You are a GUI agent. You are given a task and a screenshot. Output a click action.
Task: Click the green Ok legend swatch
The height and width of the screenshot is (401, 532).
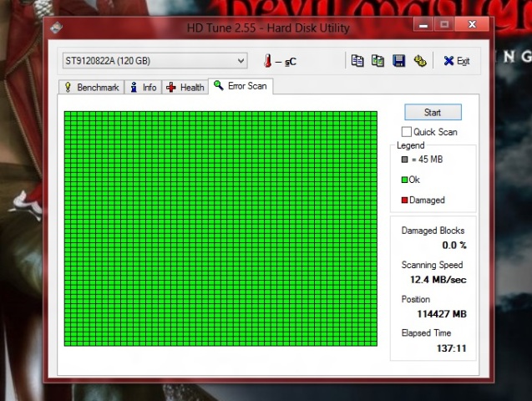click(404, 180)
